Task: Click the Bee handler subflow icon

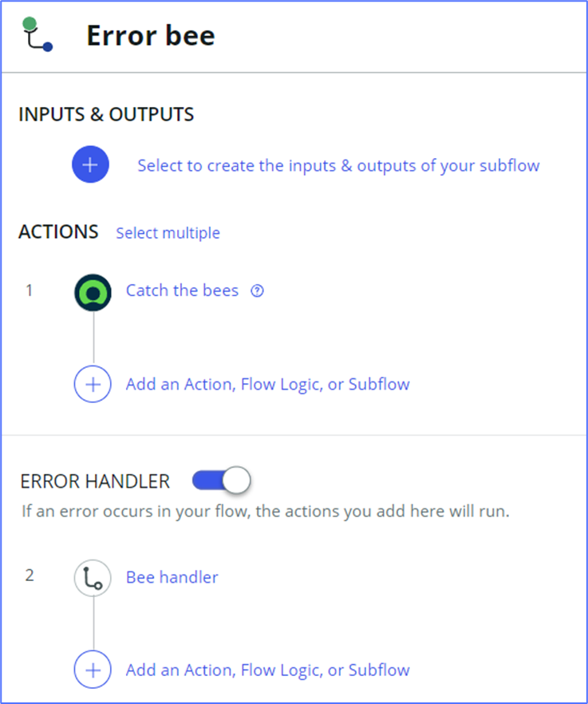Action: tap(93, 577)
